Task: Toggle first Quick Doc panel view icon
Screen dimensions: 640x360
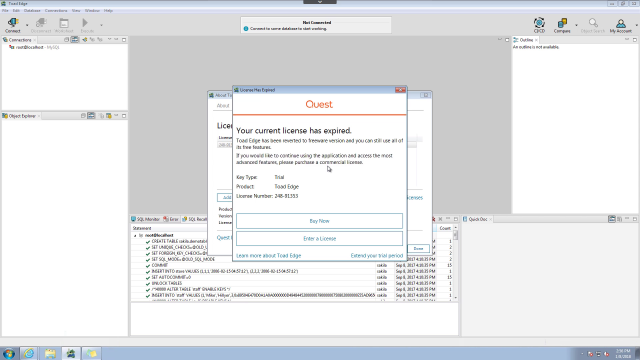Action: point(612,219)
